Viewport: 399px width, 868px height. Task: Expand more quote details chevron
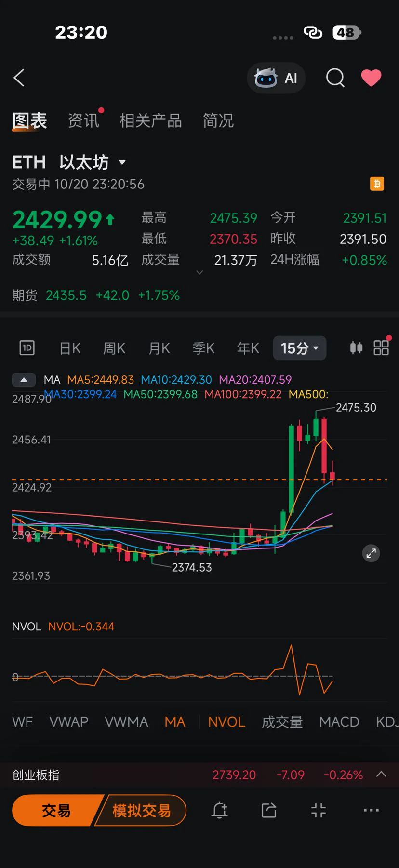[x=199, y=272]
